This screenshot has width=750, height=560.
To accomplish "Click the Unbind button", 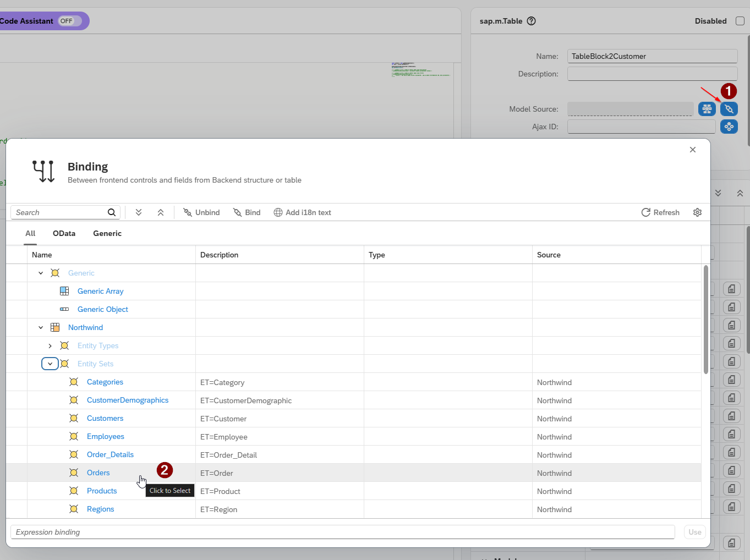I will tap(201, 212).
